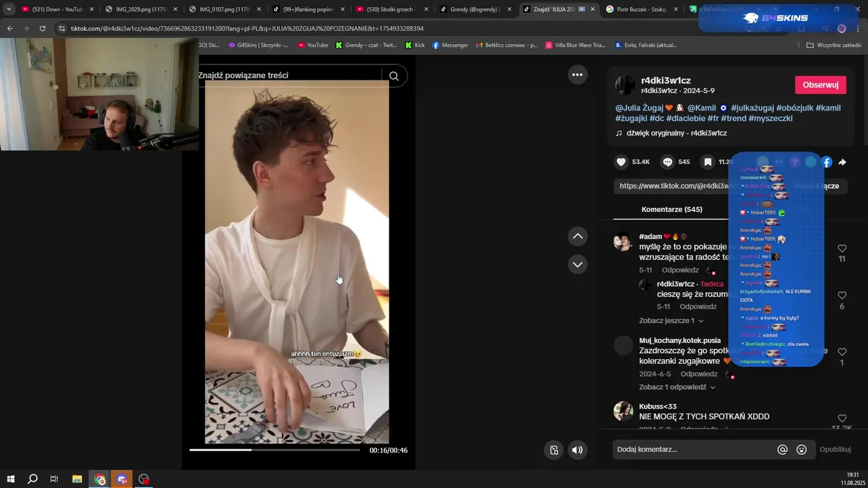Like the video with the heart icon
This screenshot has height=488, width=868.
[621, 162]
